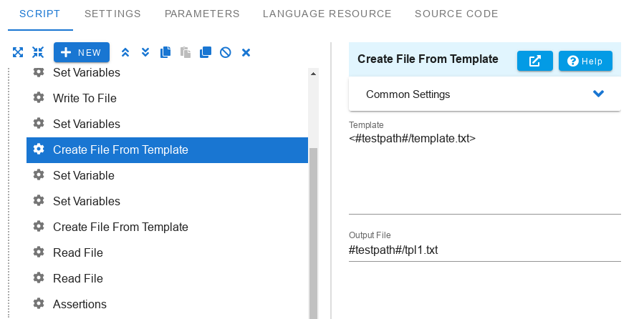Disable selected step with the ban icon

(x=226, y=52)
